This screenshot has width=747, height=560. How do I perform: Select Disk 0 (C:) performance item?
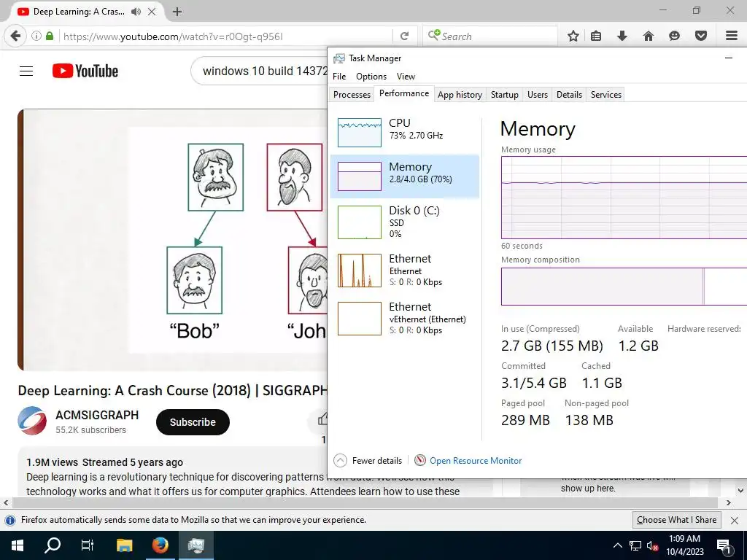[404, 222]
